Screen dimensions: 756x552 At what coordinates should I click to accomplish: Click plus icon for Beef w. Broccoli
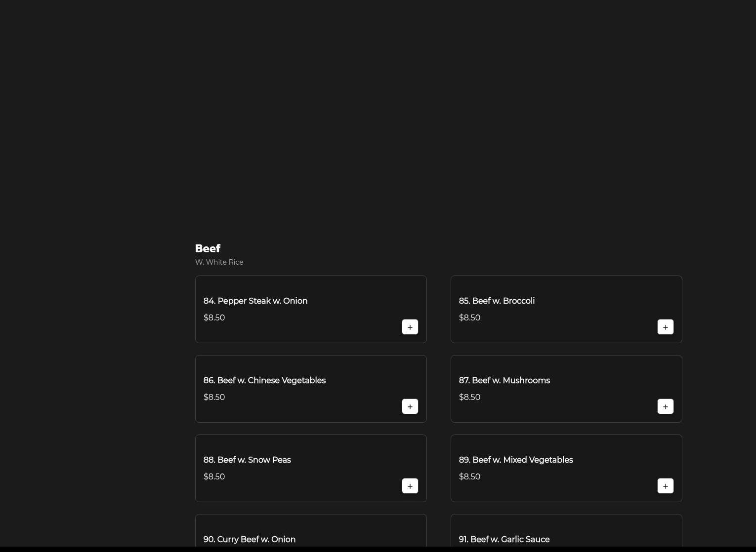pyautogui.click(x=665, y=327)
